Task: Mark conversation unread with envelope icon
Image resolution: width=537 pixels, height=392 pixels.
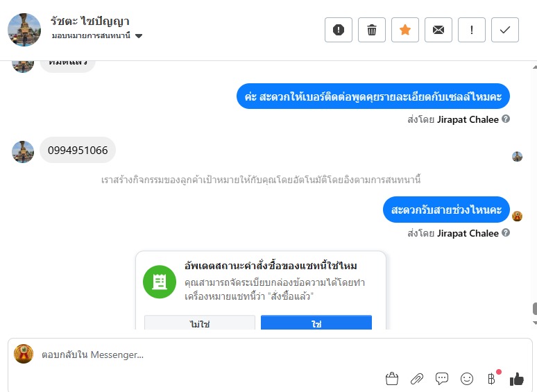Action: [438, 30]
